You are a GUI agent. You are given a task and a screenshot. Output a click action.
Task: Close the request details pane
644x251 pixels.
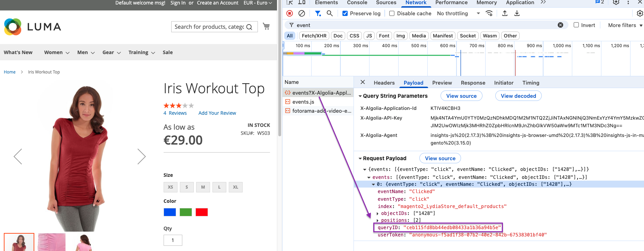pos(363,82)
